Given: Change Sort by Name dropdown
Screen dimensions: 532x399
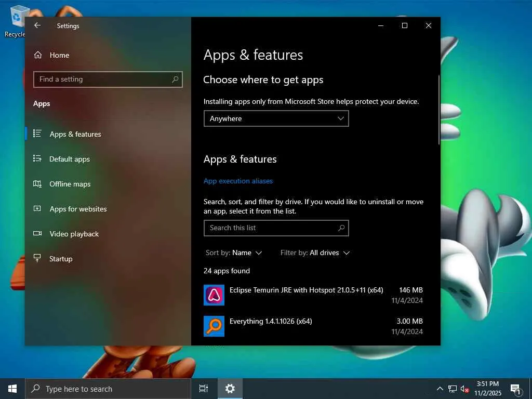Looking at the screenshot, I should [234, 253].
